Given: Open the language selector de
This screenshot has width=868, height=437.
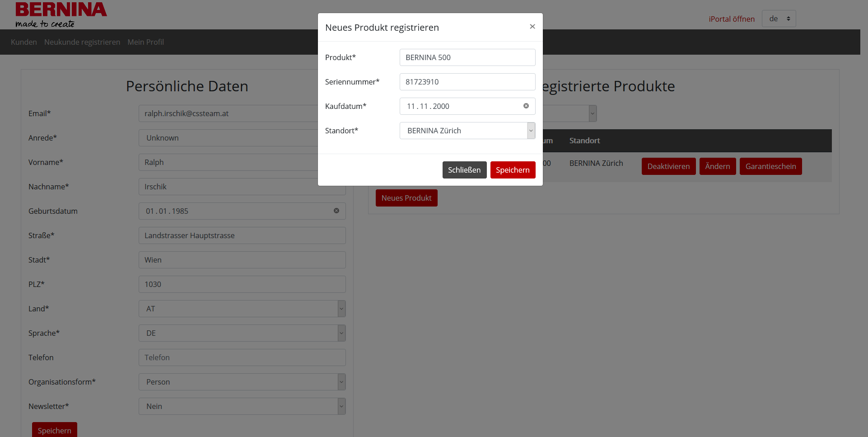Looking at the screenshot, I should [x=779, y=19].
